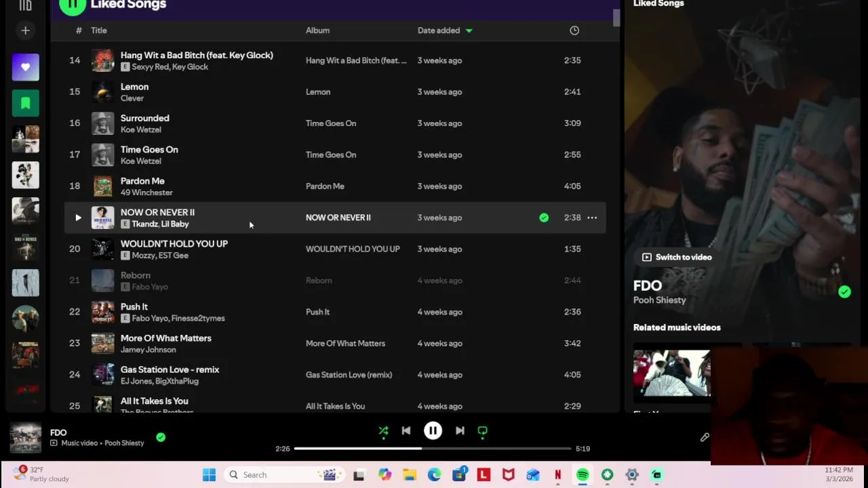This screenshot has width=868, height=488.
Task: Select Reborn greyed-out song title
Action: point(136,275)
